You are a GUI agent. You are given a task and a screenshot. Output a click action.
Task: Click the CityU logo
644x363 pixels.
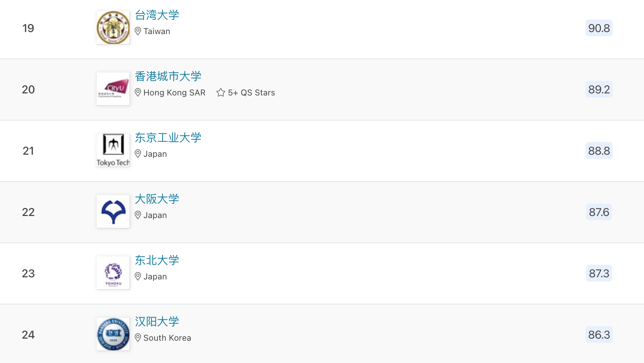click(x=113, y=89)
